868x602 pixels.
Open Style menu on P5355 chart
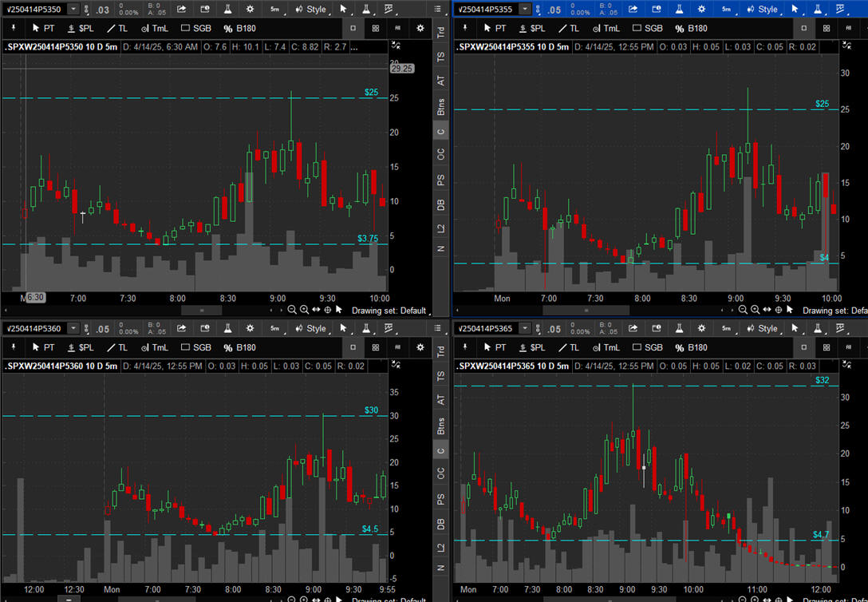pos(763,9)
